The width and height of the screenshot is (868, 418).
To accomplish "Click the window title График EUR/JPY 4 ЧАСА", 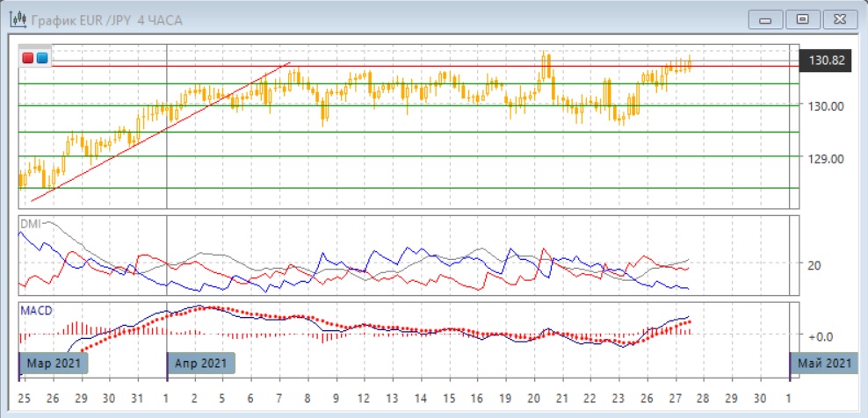I will tap(106, 20).
